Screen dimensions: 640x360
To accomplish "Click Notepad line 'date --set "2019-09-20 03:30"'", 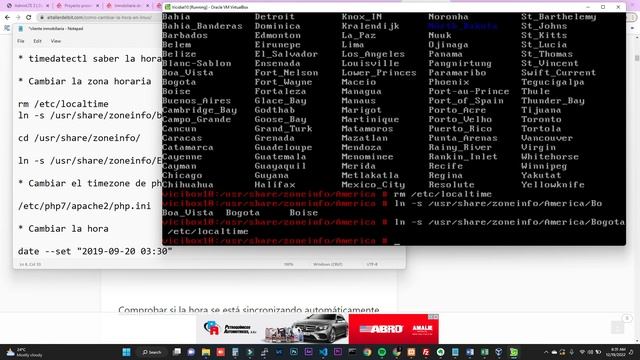I will (x=95, y=251).
